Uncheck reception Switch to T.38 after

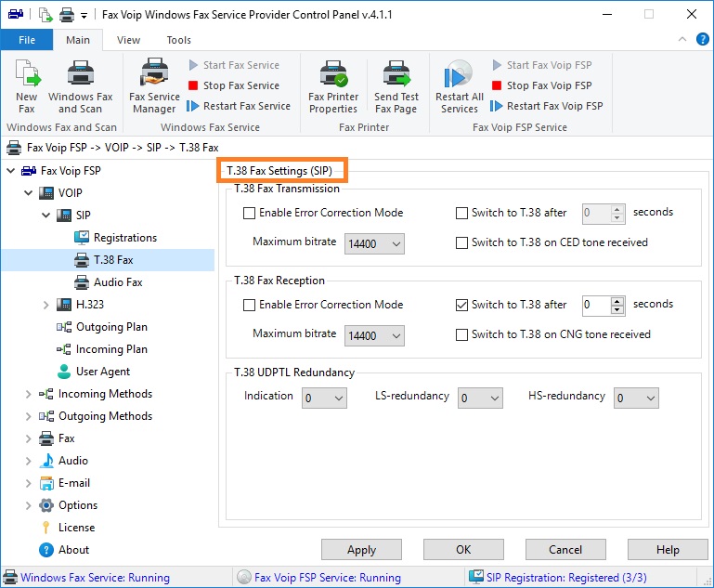[x=461, y=305]
